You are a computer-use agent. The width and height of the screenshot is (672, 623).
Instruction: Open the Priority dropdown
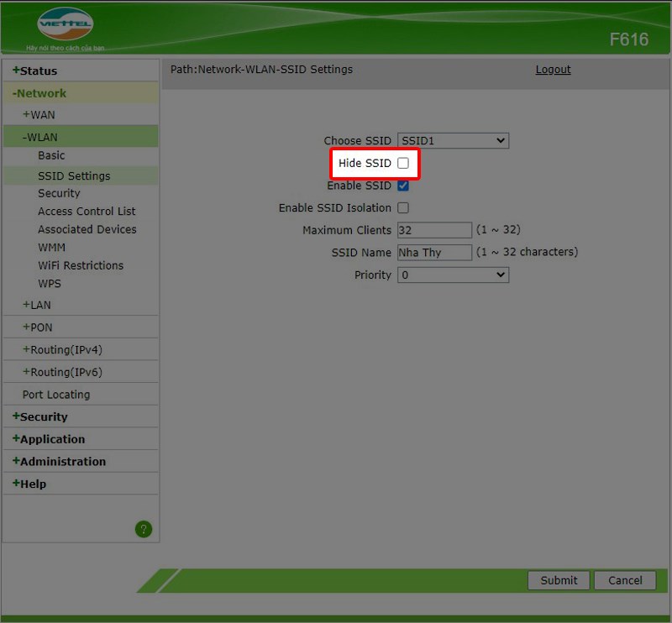click(x=453, y=275)
